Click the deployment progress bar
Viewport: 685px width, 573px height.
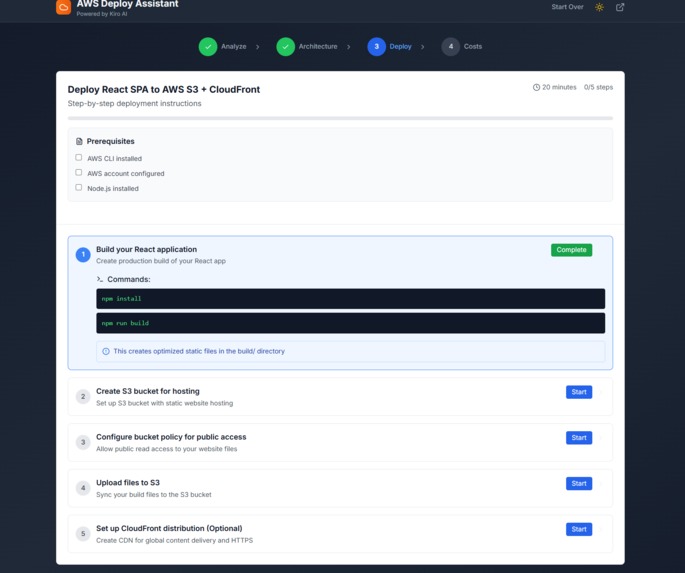click(340, 118)
